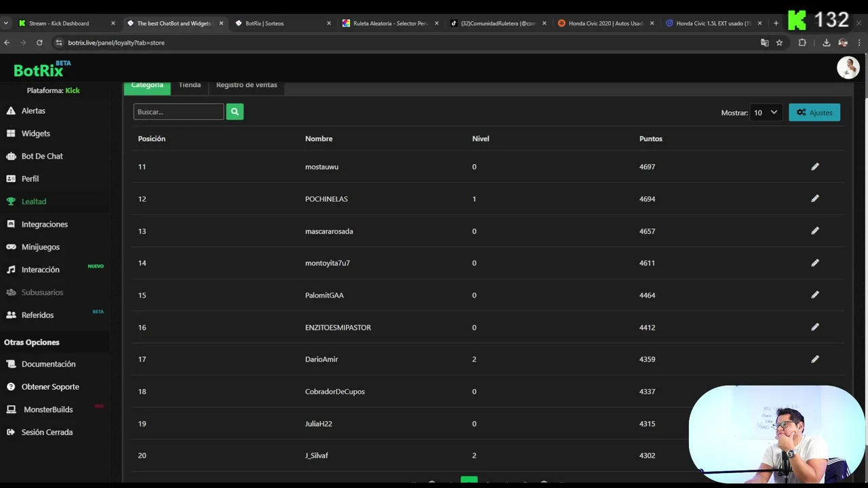Screen dimensions: 868x488
Task: Reload the page in the browser
Action: pyautogui.click(x=39, y=43)
